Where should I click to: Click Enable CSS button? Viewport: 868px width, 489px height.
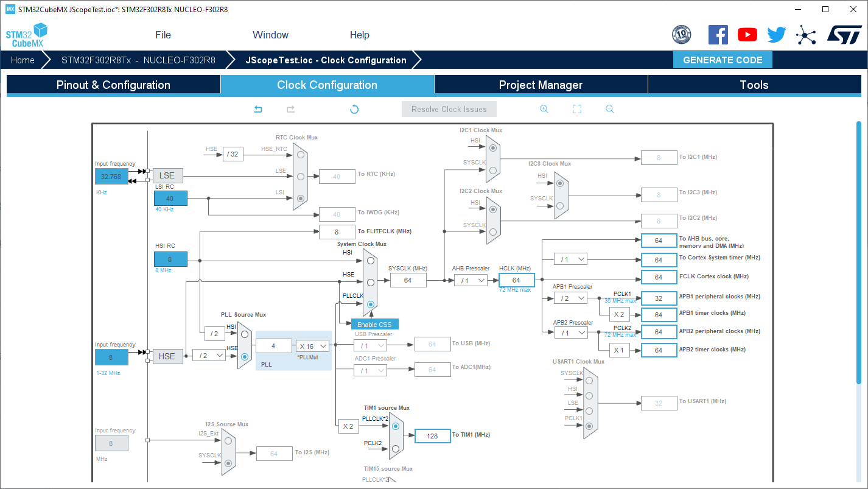coord(374,325)
